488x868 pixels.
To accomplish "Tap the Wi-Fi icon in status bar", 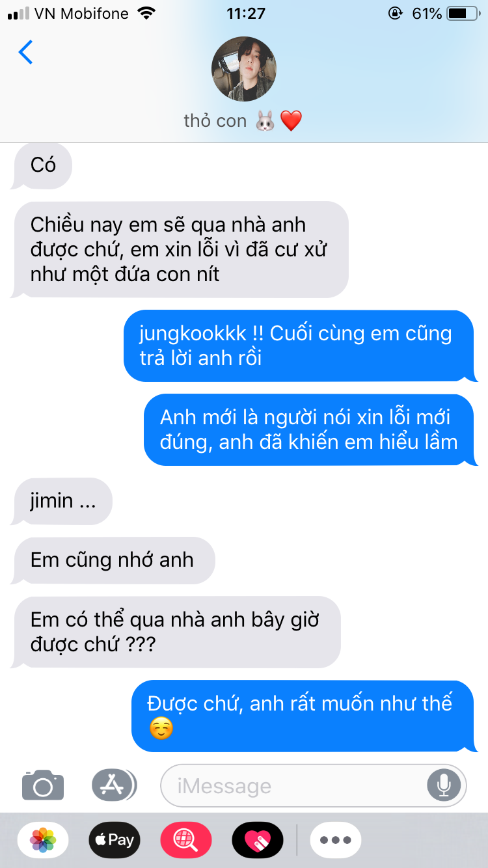I will click(x=147, y=13).
